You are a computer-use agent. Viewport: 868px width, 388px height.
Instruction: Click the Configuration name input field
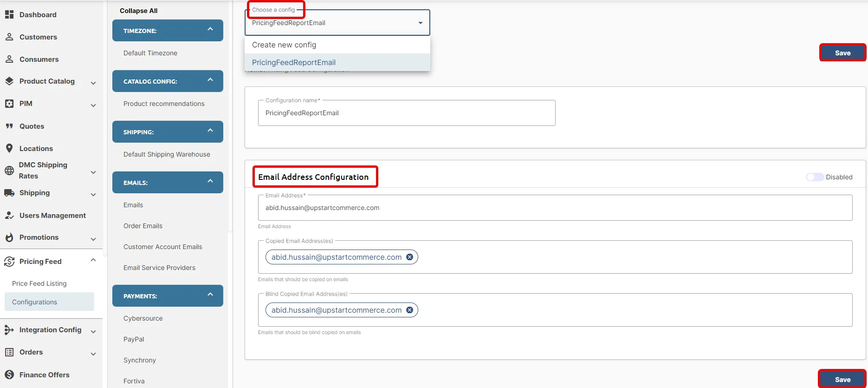pyautogui.click(x=407, y=113)
